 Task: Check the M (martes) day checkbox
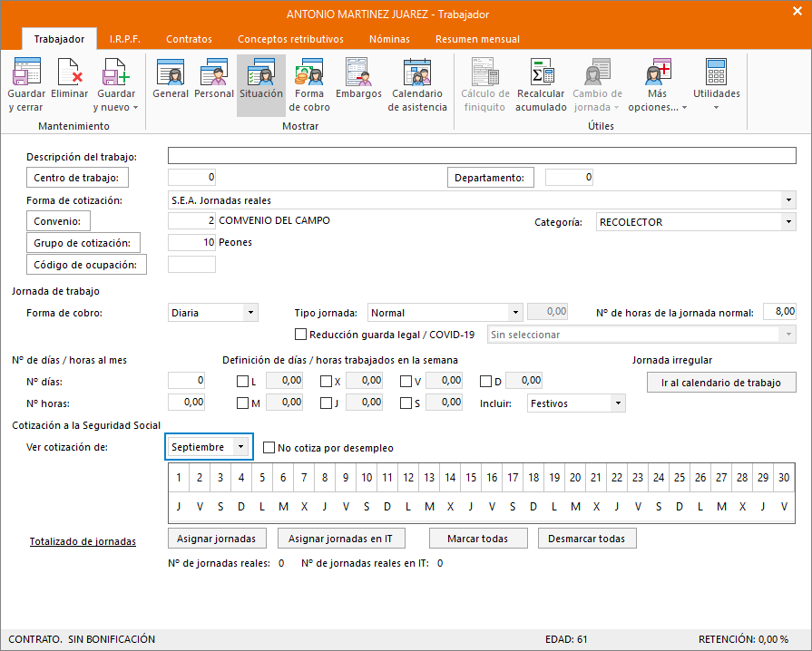tap(242, 403)
